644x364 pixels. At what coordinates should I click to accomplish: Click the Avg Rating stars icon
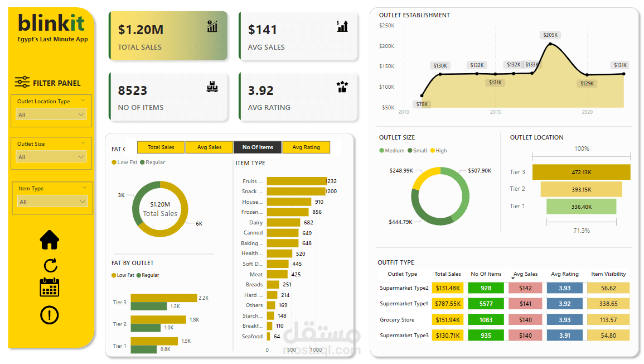tap(342, 87)
